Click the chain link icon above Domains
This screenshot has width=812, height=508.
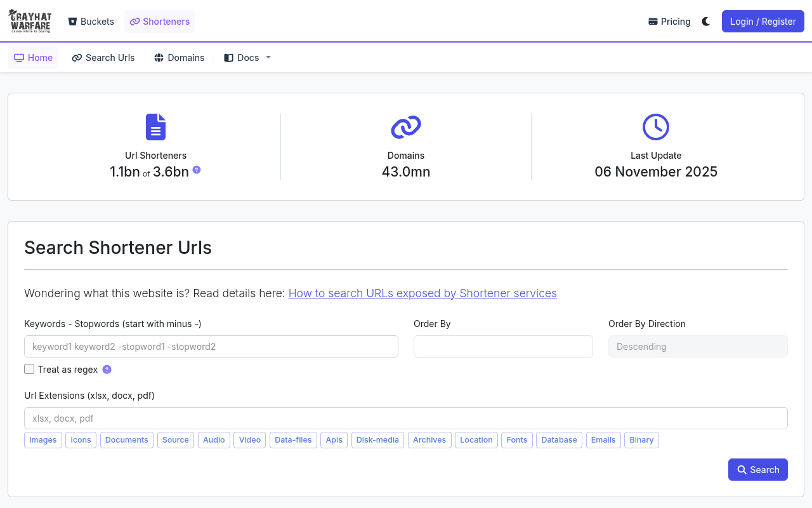[406, 127]
